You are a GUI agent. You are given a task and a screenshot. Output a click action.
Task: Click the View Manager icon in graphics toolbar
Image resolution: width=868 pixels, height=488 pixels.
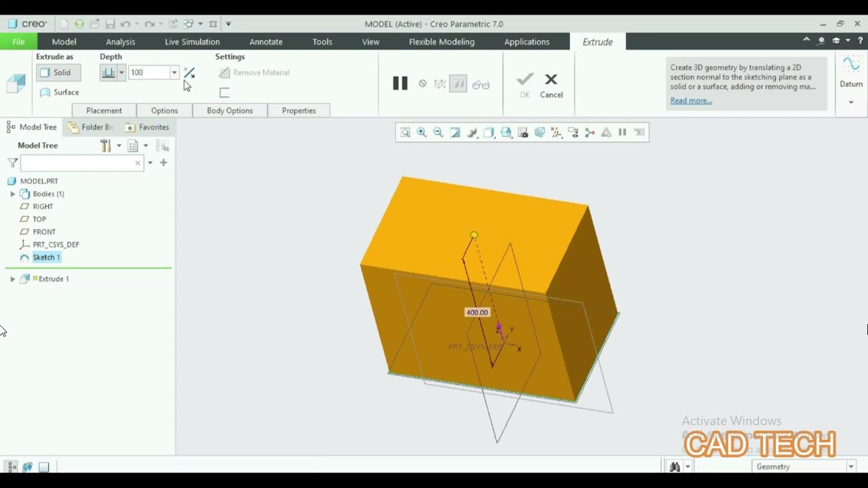coord(523,132)
